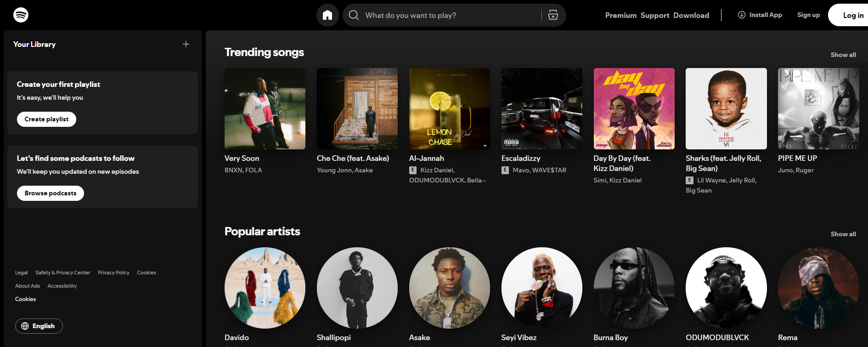868x347 pixels.
Task: Click 'Sharks (feat. Jelly Roll, Big Sean)' title
Action: [723, 163]
